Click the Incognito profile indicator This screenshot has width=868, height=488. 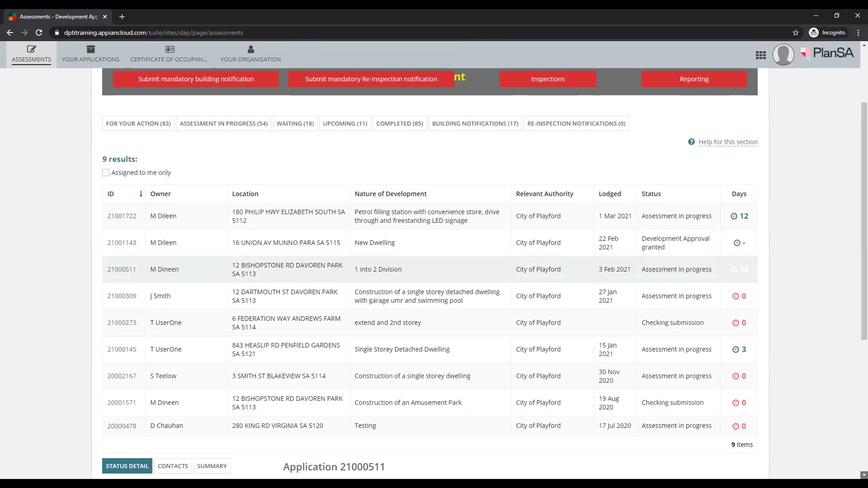click(827, 33)
